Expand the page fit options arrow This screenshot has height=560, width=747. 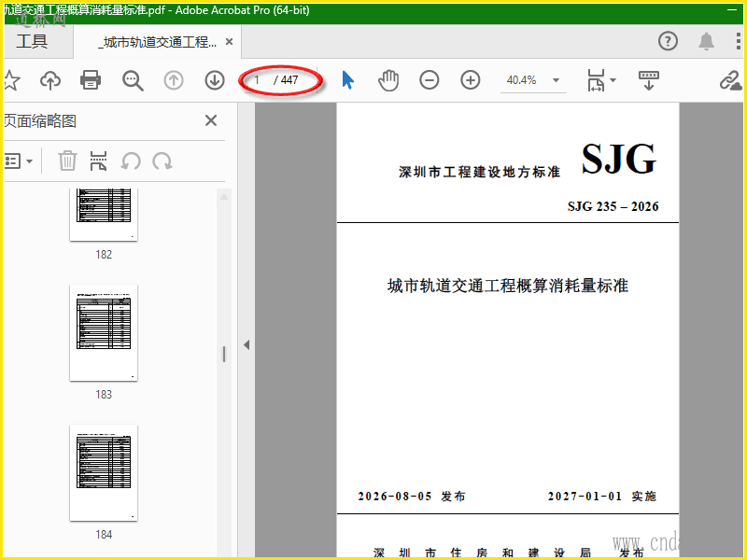[x=613, y=80]
